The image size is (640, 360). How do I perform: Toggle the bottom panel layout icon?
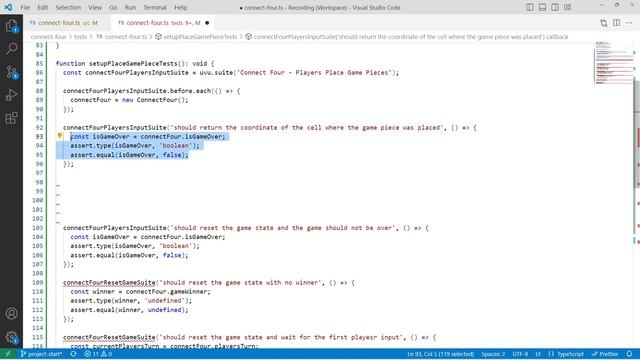tap(542, 7)
